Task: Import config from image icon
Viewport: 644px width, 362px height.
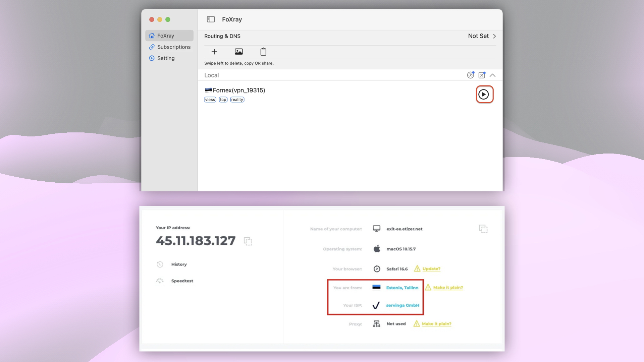Action: click(239, 52)
